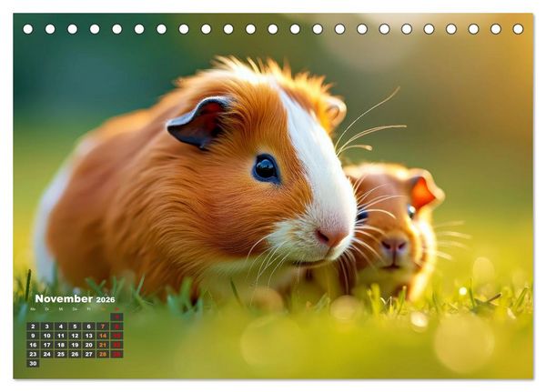546x392 pixels.
Task: Select date 4 in the calendar
Action: [x=61, y=327]
